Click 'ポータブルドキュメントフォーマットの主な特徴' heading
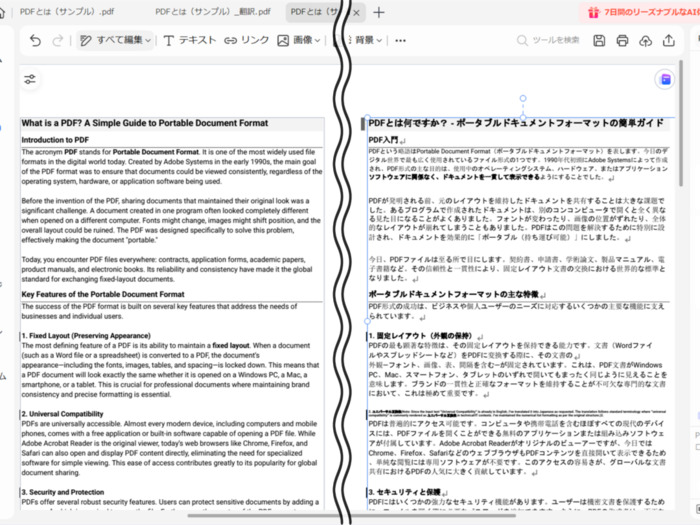This screenshot has height=525, width=700. pos(454,294)
